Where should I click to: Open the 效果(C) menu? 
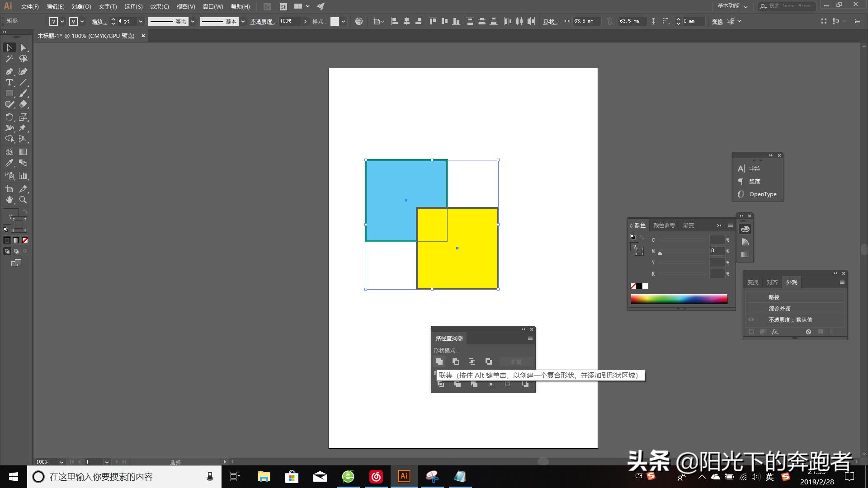(160, 6)
